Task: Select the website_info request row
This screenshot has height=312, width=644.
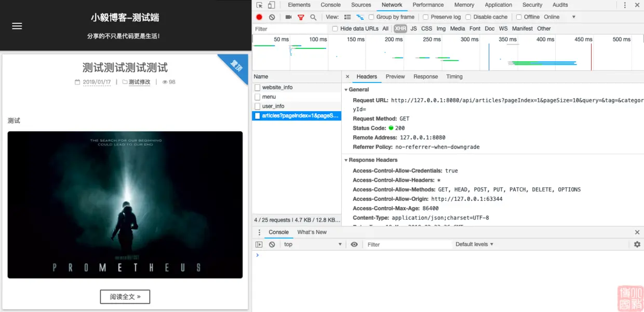Action: pos(297,87)
